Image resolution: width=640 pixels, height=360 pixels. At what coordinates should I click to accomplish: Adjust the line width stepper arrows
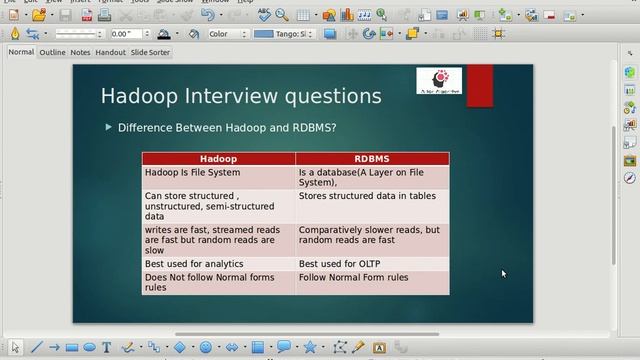pyautogui.click(x=147, y=34)
